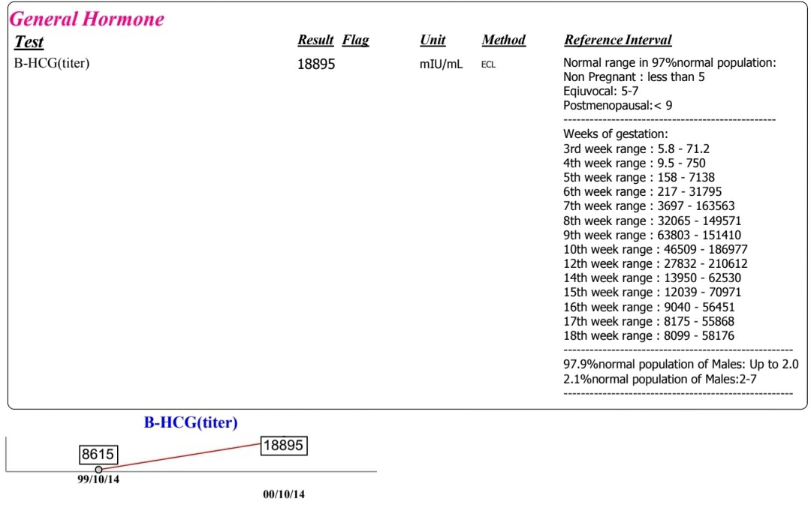Select the chart's first data point marker
811x532 pixels.
pyautogui.click(x=98, y=470)
